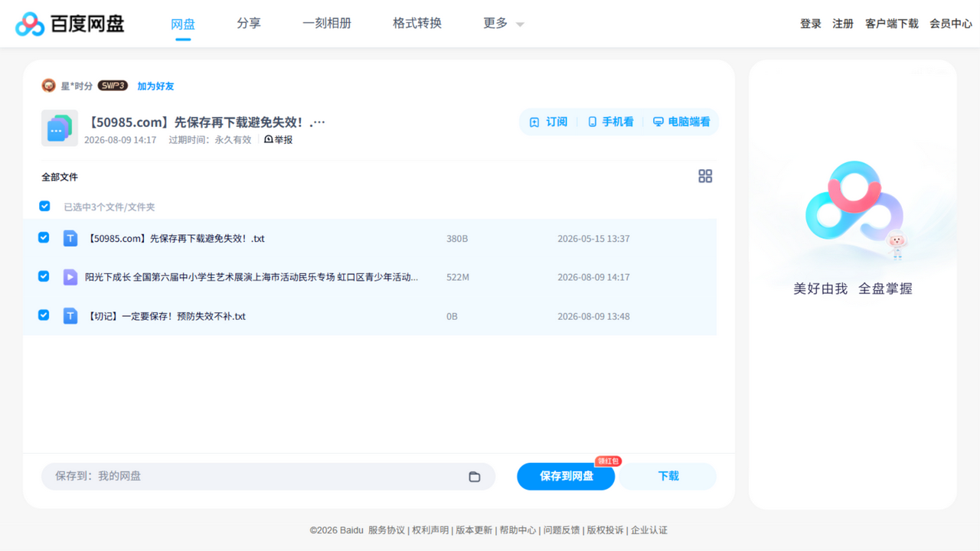Click the sharer's avatar icon
Image resolution: width=980 pixels, height=551 pixels.
(x=48, y=86)
